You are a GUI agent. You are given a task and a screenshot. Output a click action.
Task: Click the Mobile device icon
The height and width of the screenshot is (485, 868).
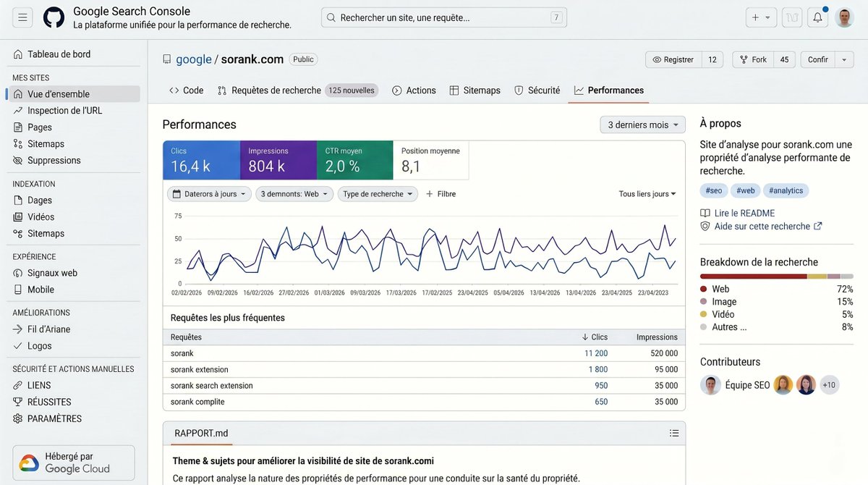18,290
